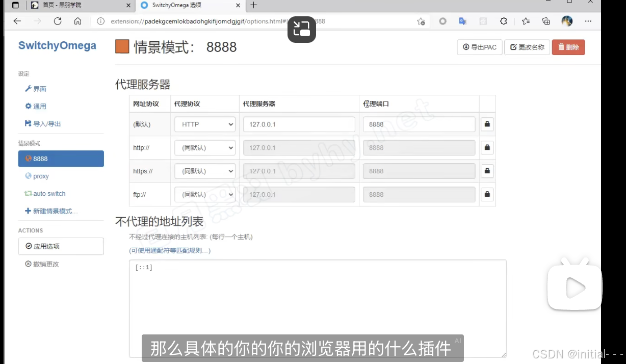The width and height of the screenshot is (626, 364).
Task: Close the 首页 - 黑羽学院 tab
Action: pyautogui.click(x=128, y=5)
